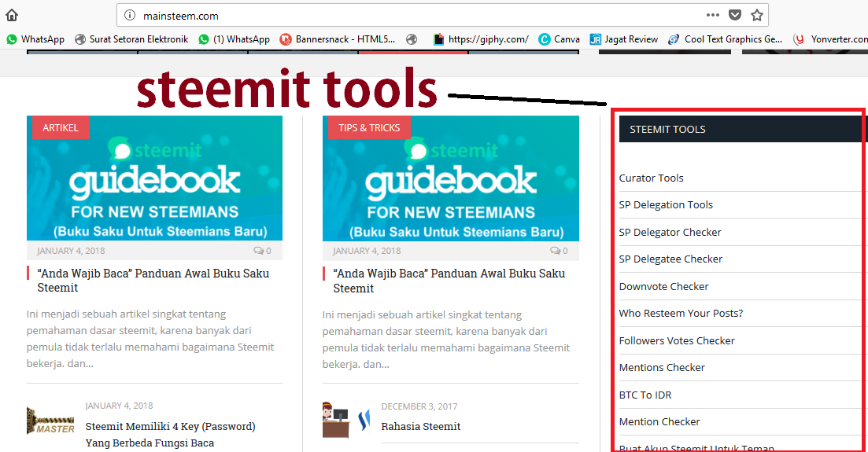This screenshot has width=868, height=452.
Task: Open Curator Tools link
Action: 651,178
